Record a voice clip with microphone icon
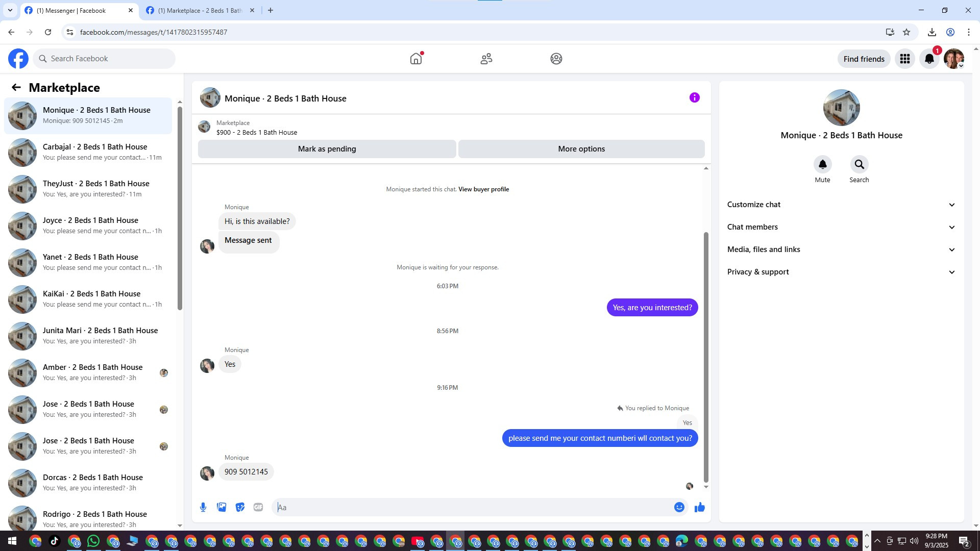Viewport: 980px width, 551px height. [x=203, y=507]
